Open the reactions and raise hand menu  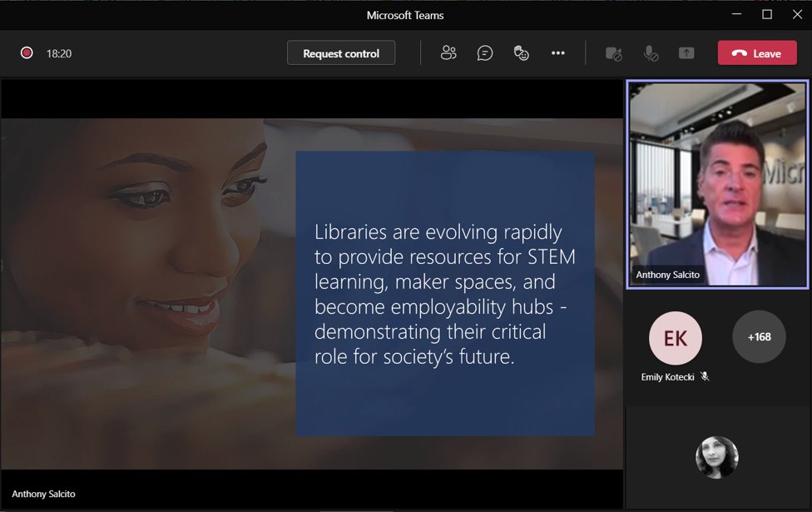(521, 52)
